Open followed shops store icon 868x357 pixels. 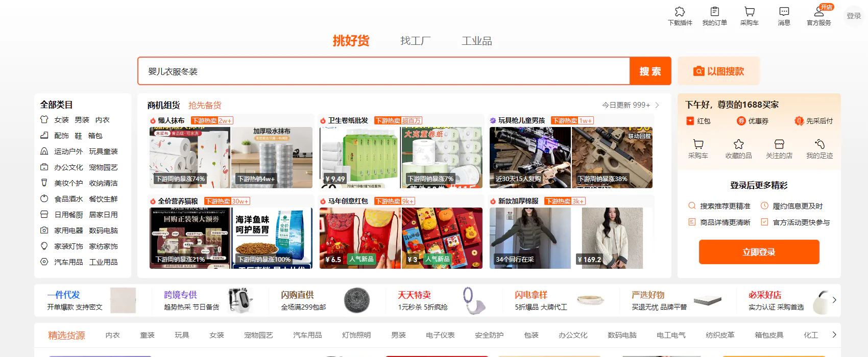[779, 144]
